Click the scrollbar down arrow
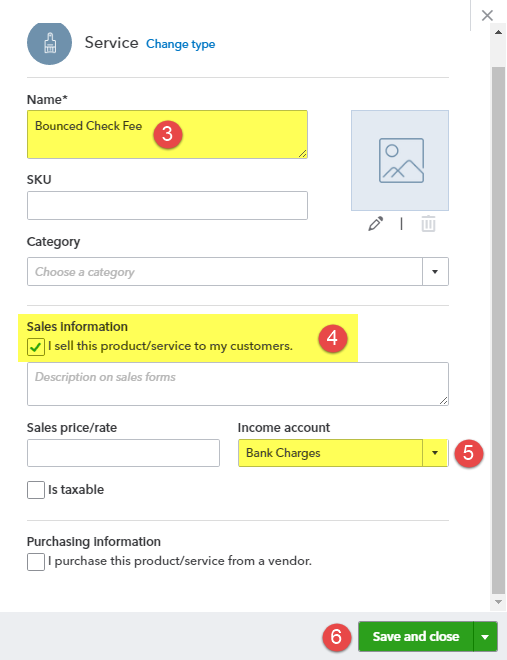507x660 pixels. click(x=499, y=602)
